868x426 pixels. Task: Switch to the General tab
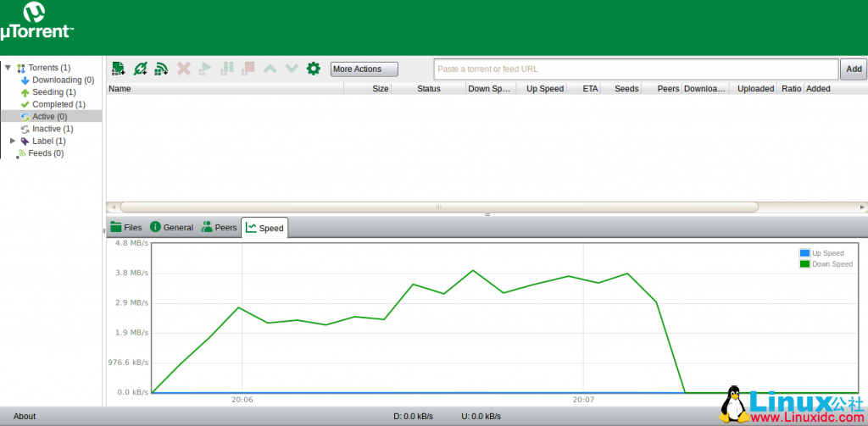point(171,227)
